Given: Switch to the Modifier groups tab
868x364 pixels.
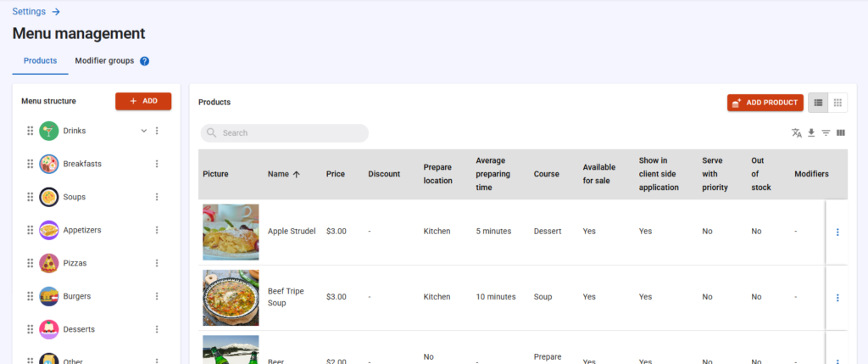Looking at the screenshot, I should [104, 61].
